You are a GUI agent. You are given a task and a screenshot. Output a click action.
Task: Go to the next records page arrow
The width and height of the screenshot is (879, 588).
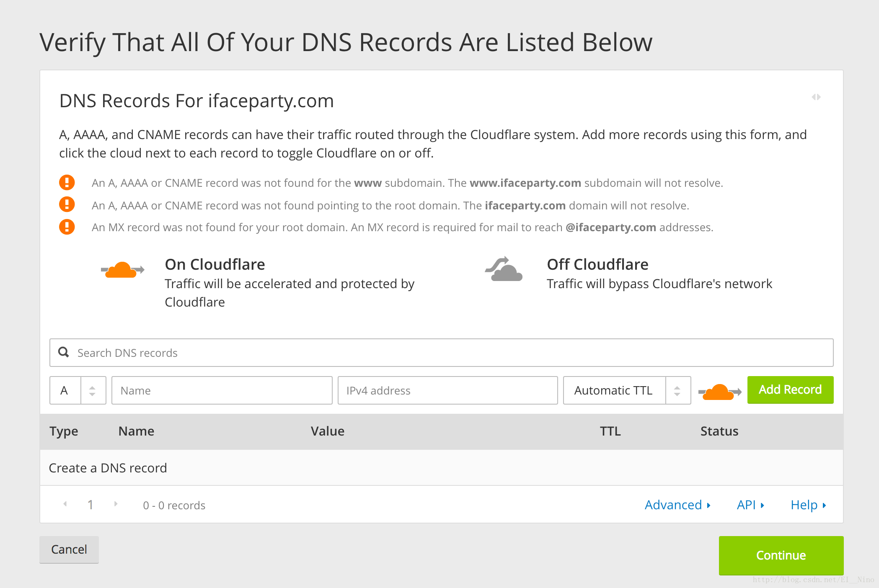[x=116, y=504]
